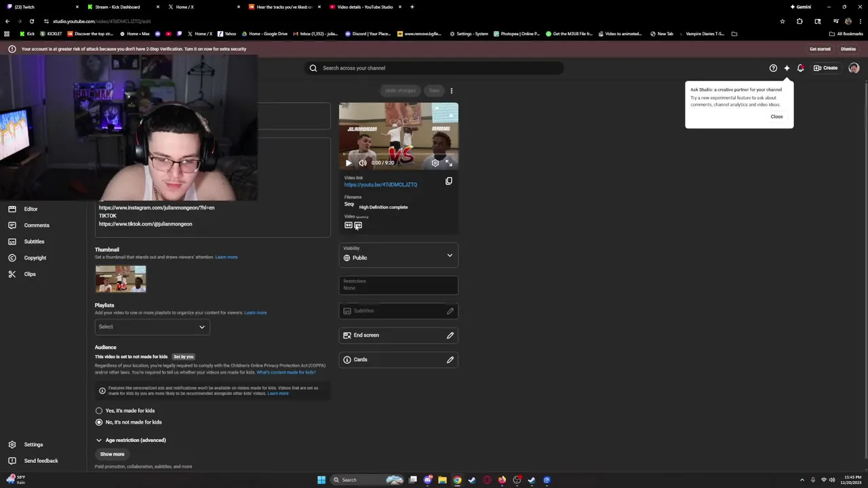Click the Cards row
The height and width of the screenshot is (488, 868).
399,360
